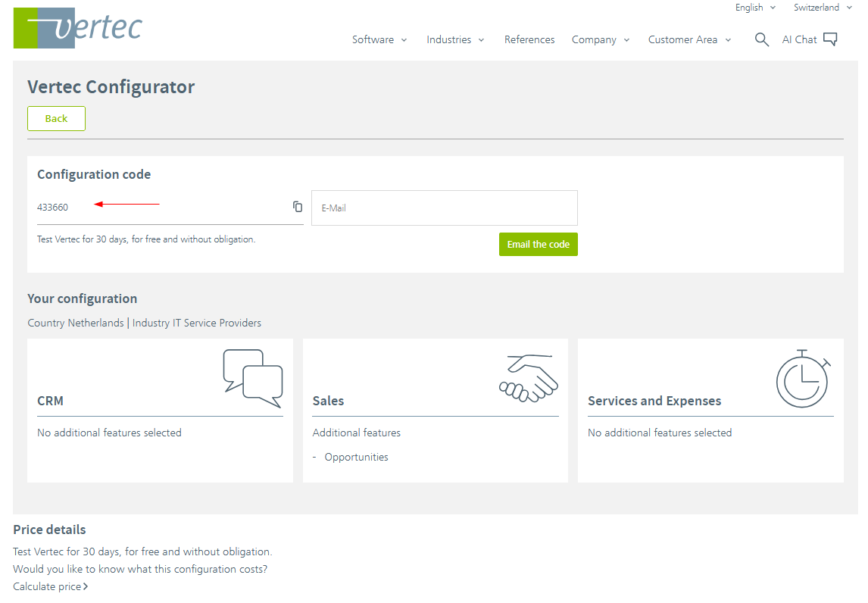The image size is (868, 603).
Task: Click the Vertec Configurator page title
Action: (111, 87)
